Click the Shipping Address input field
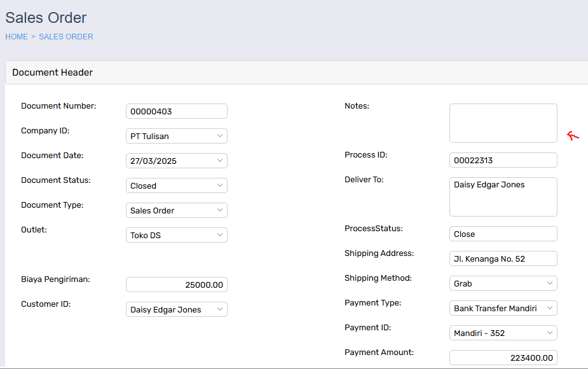588x369 pixels. (x=503, y=258)
